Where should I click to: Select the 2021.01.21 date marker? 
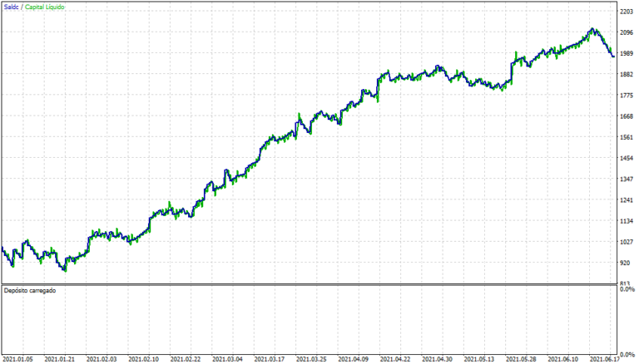point(60,359)
